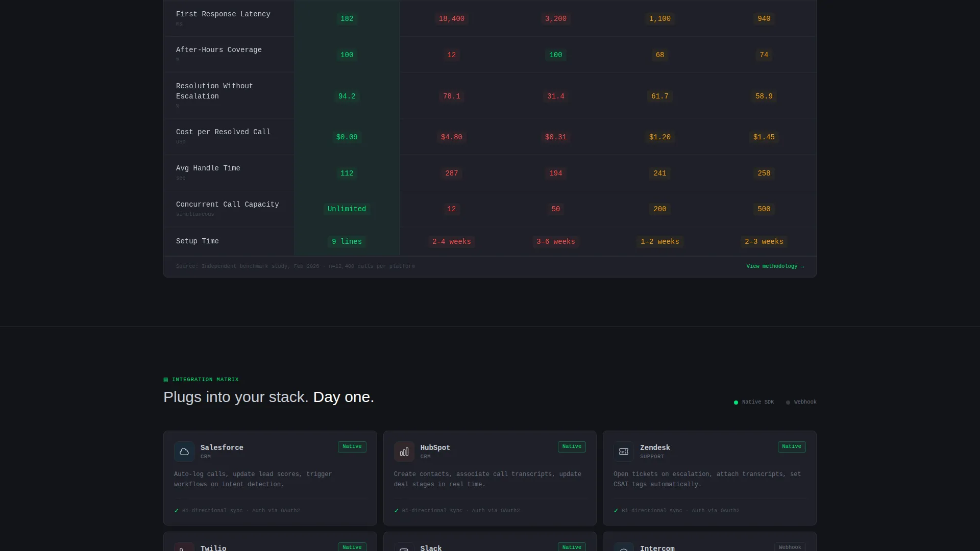Click the Native badge on Salesforce card
Image resolution: width=980 pixels, height=551 pixels.
coord(352,447)
